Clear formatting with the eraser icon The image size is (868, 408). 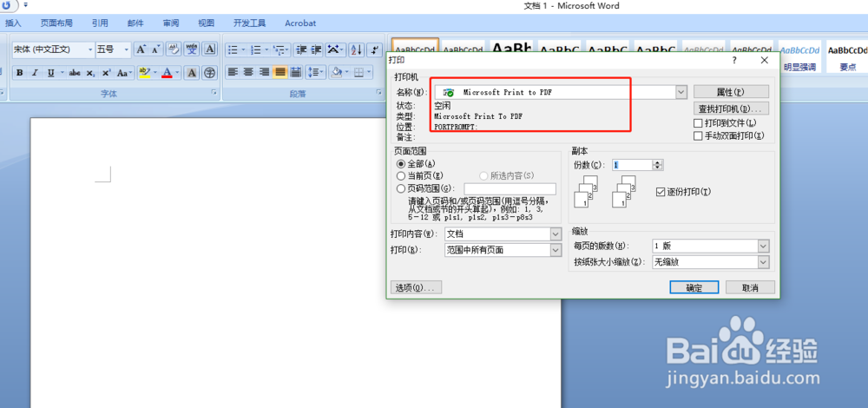[174, 49]
